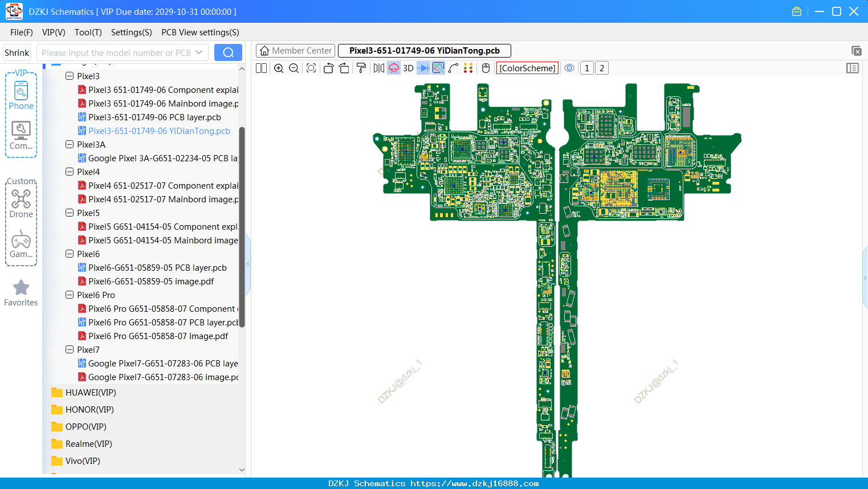Toggle the eye visibility icon

coord(569,68)
